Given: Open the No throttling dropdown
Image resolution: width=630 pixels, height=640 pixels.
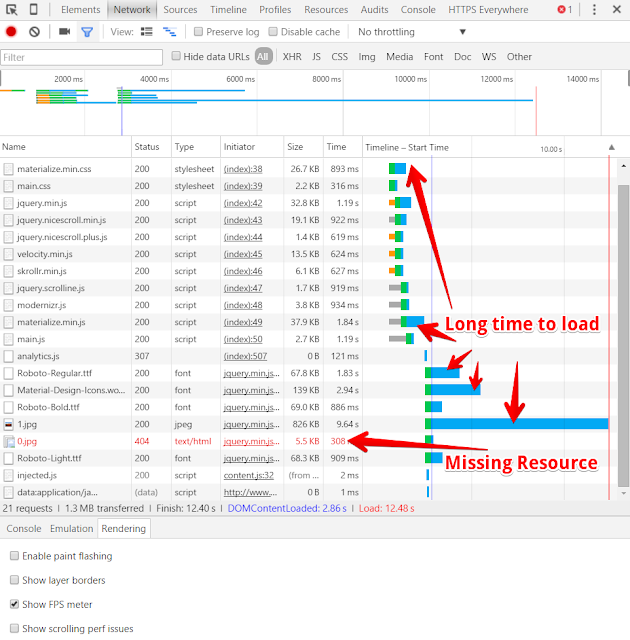Looking at the screenshot, I should [411, 32].
